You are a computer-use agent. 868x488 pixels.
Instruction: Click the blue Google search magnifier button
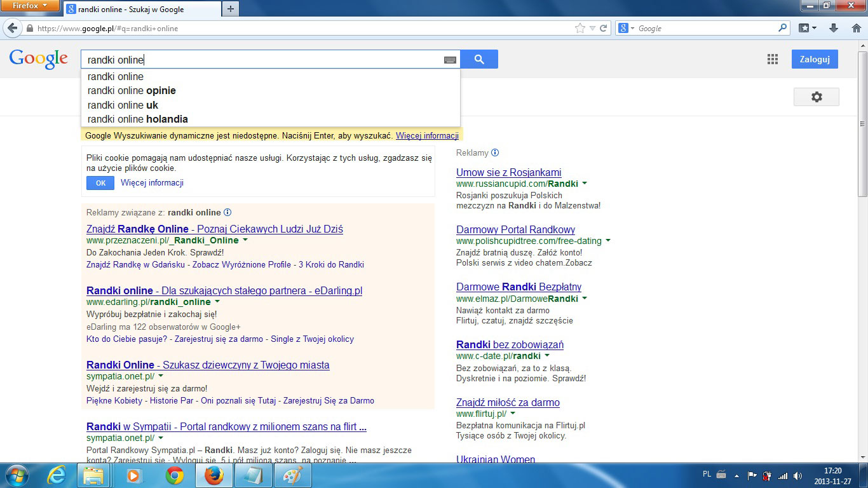479,59
